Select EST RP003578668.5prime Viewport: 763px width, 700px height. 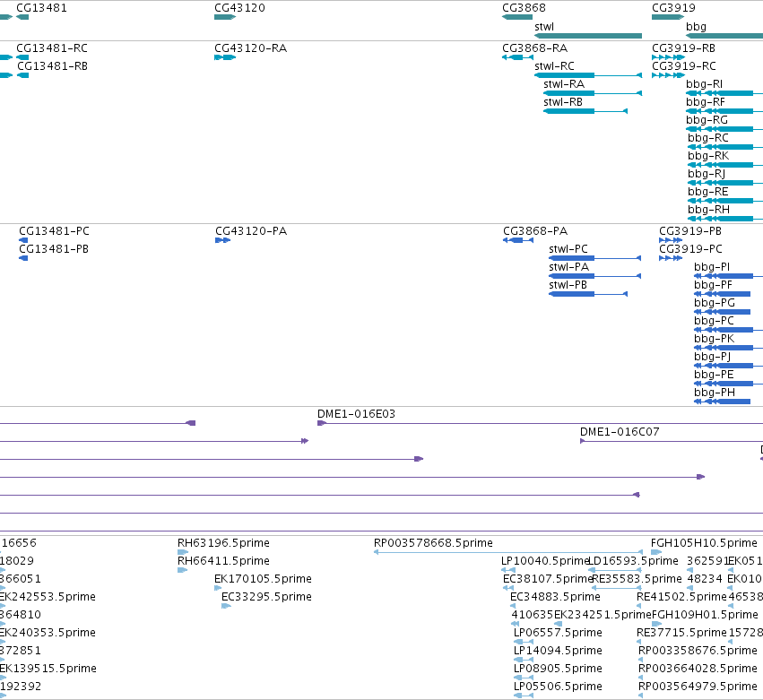(508, 552)
